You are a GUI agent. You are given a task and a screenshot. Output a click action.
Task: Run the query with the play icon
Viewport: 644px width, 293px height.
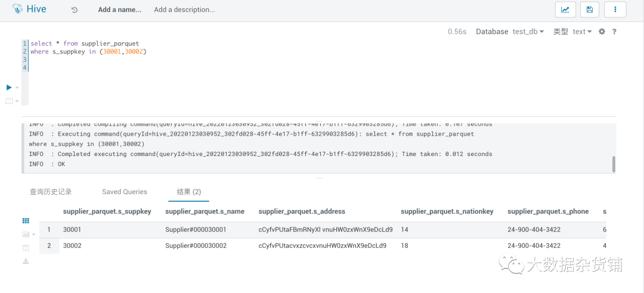(x=9, y=88)
